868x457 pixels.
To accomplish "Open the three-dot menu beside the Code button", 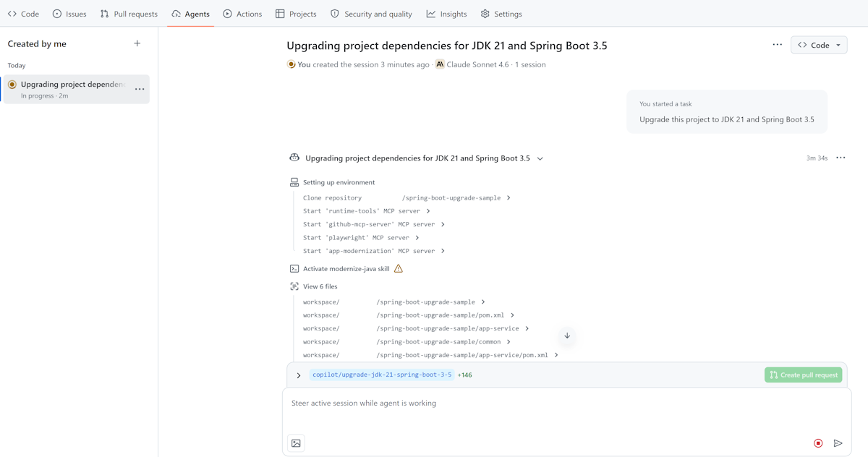I will pyautogui.click(x=777, y=45).
